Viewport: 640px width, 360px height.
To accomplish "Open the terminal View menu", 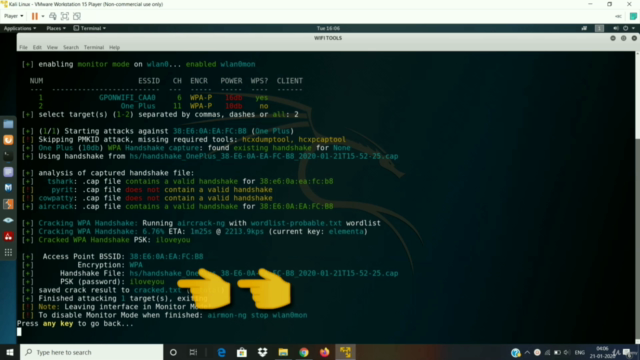I will pos(52,47).
